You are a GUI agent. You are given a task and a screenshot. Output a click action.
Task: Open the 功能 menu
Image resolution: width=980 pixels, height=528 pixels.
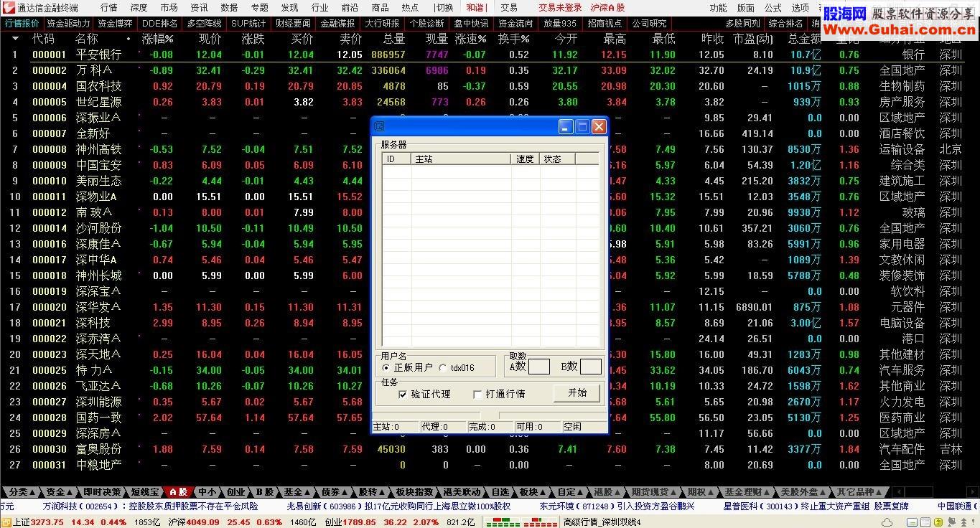[x=719, y=7]
